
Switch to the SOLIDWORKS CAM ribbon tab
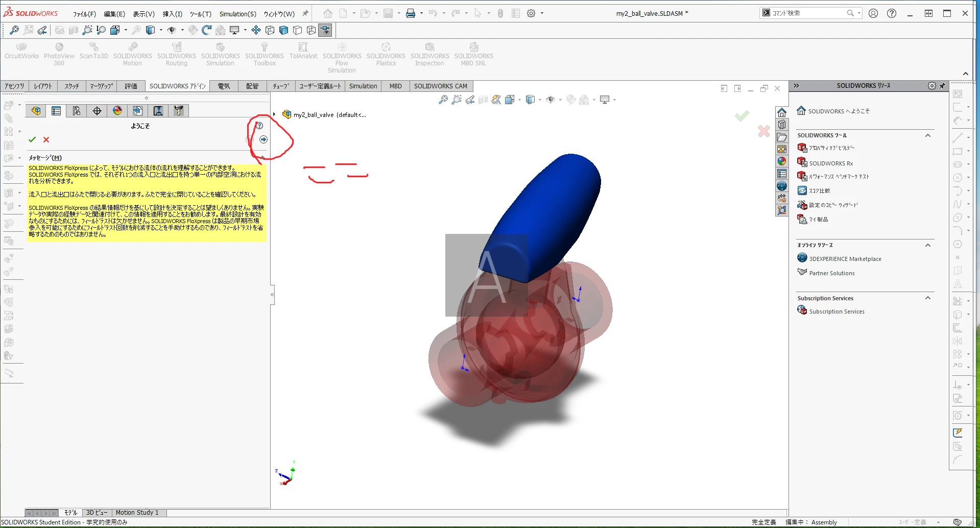(441, 86)
